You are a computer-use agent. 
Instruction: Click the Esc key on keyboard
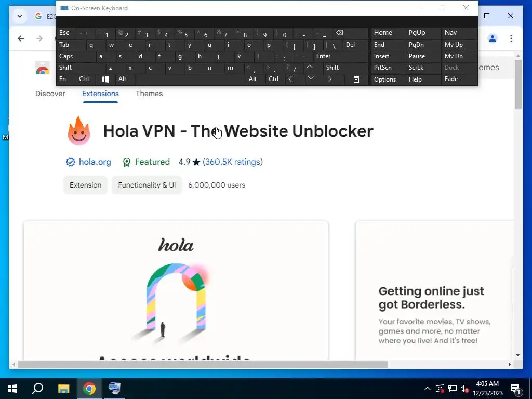66,33
